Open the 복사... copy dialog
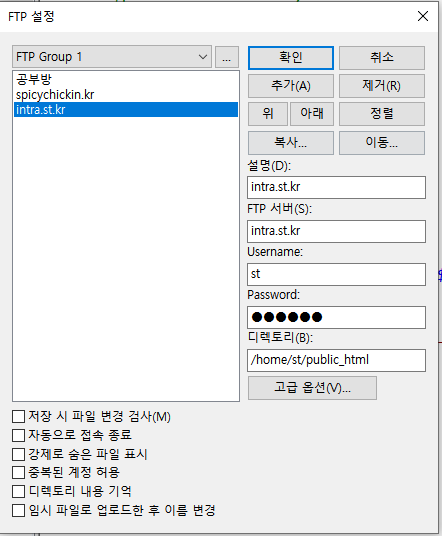Image resolution: width=442 pixels, height=536 pixels. pos(291,143)
